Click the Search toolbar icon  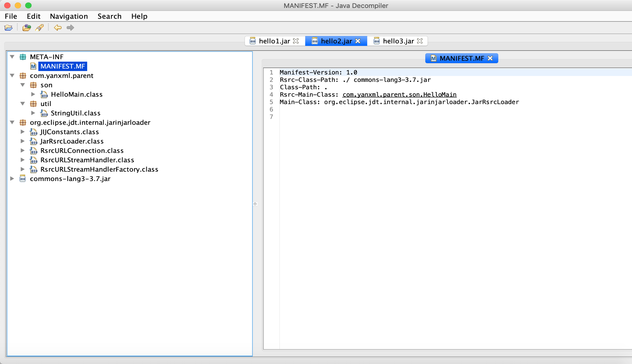point(39,28)
